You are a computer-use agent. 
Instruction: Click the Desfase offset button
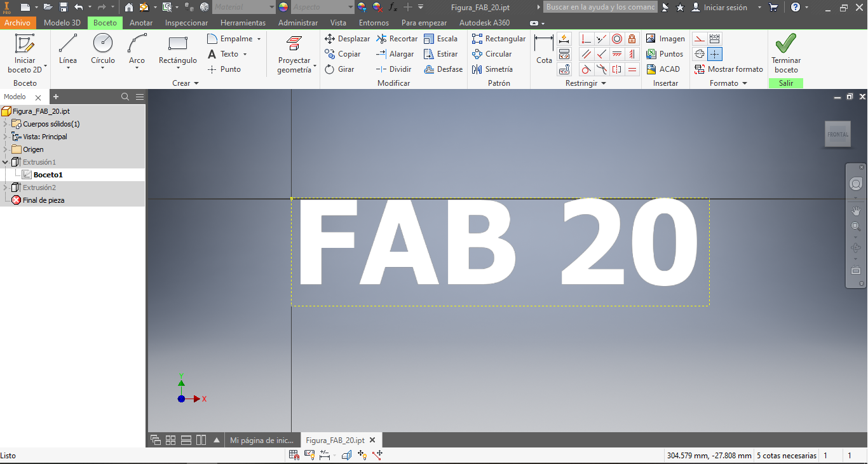444,69
